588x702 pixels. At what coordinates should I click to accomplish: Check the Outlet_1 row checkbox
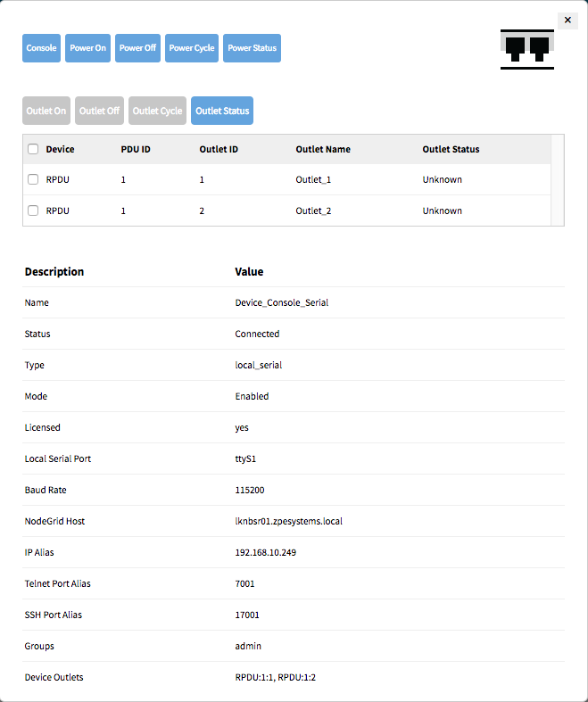33,179
